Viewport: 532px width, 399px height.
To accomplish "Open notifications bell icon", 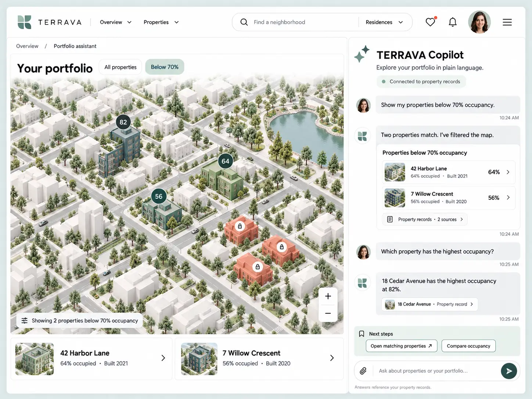I will pos(453,22).
